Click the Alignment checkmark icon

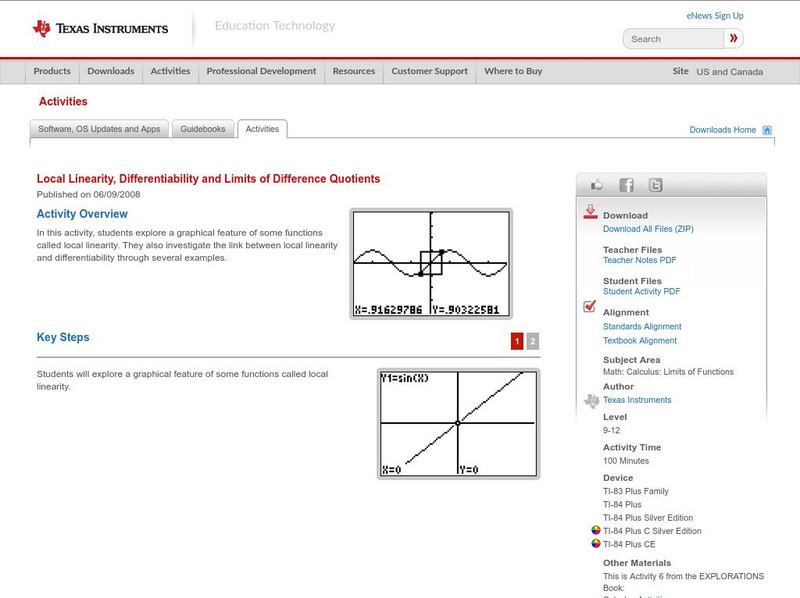pos(589,306)
